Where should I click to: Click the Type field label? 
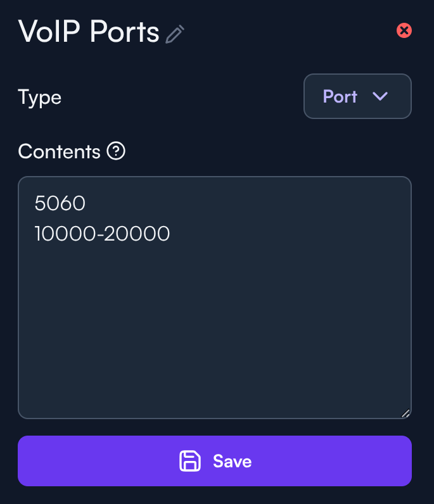pyautogui.click(x=40, y=97)
